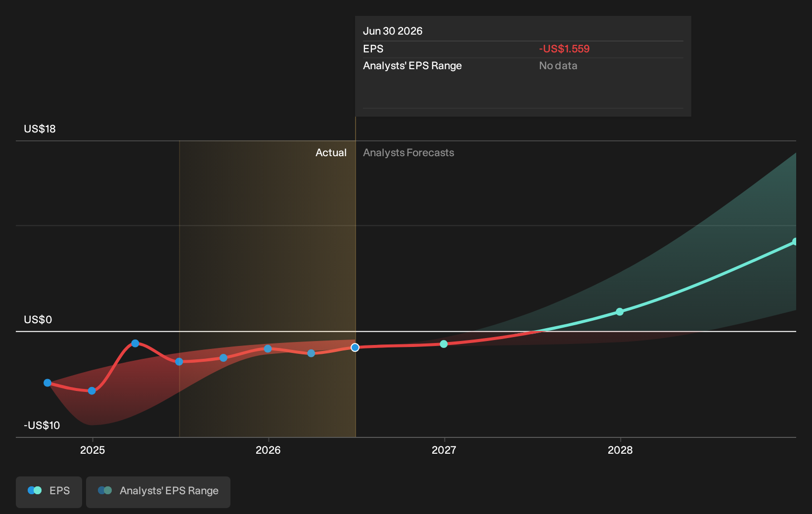Viewport: 812px width, 514px height.
Task: Select the teal forecast point at 2028
Action: pos(620,312)
